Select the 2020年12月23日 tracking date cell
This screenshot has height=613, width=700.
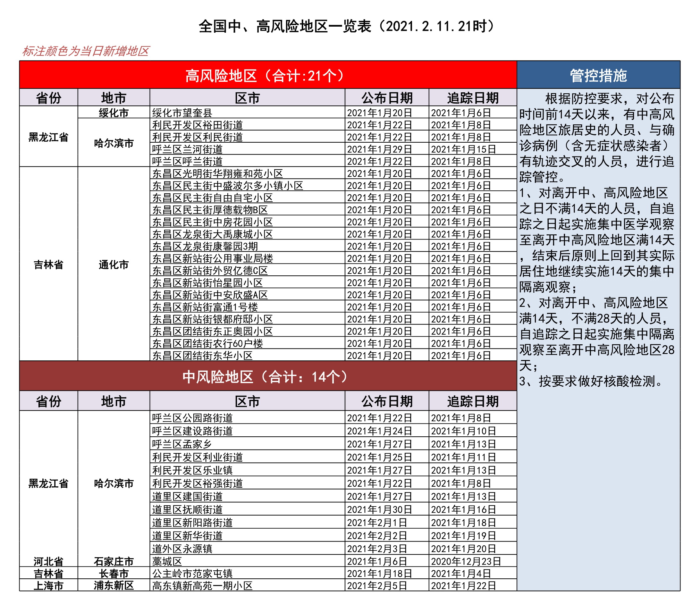pyautogui.click(x=466, y=561)
